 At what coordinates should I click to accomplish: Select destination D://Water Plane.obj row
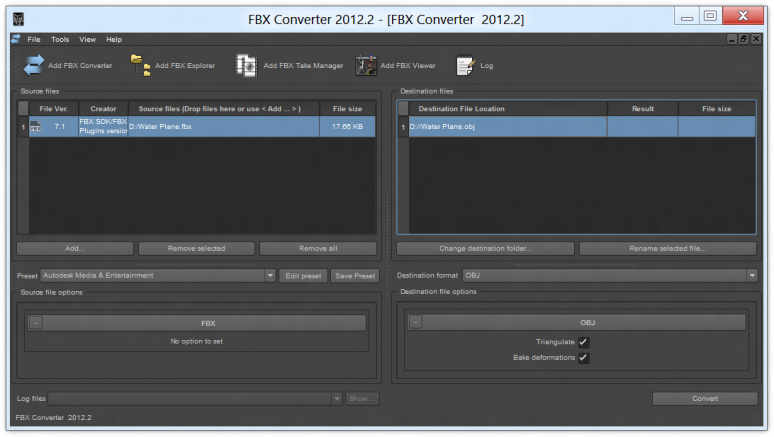point(507,126)
